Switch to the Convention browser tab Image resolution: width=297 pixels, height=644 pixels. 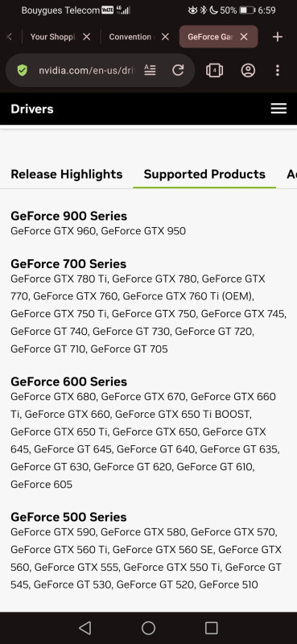[x=131, y=37]
